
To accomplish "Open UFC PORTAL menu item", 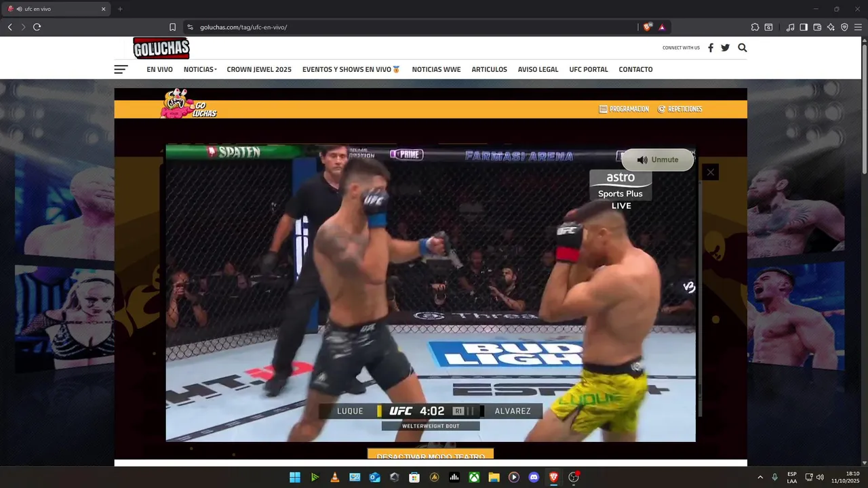I will pos(589,69).
